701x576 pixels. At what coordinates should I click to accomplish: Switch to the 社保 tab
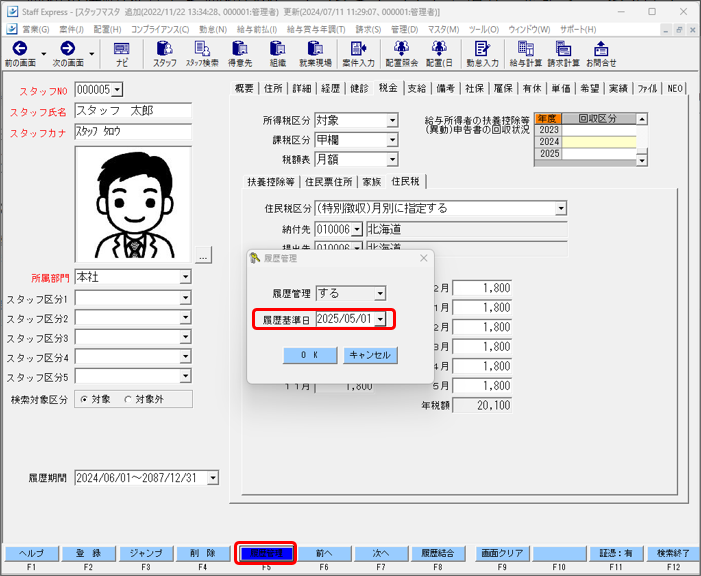click(x=474, y=89)
